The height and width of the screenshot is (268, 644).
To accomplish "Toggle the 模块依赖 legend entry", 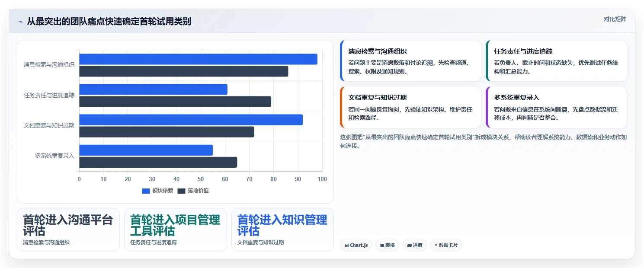I will pos(157,191).
